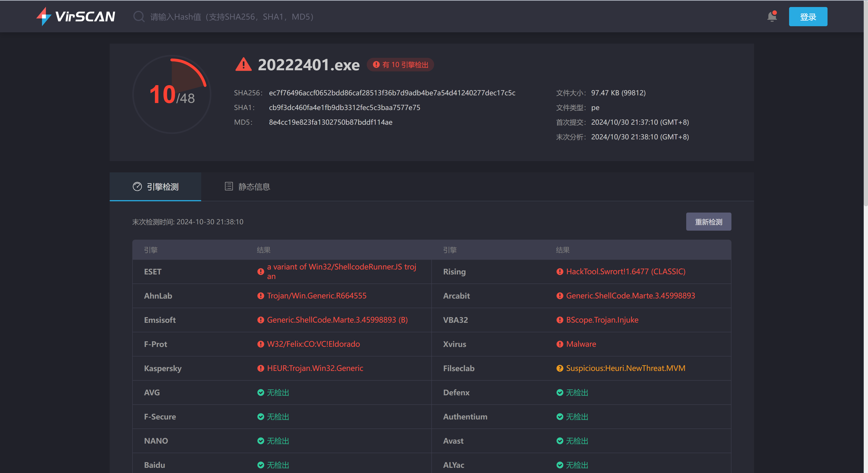Switch to the 静态信息 tab

(247, 187)
